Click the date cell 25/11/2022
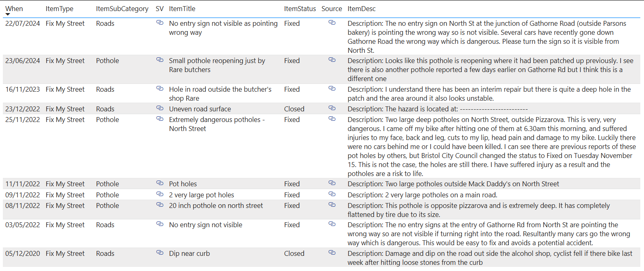Image resolution: width=644 pixels, height=271 pixels. [x=23, y=120]
